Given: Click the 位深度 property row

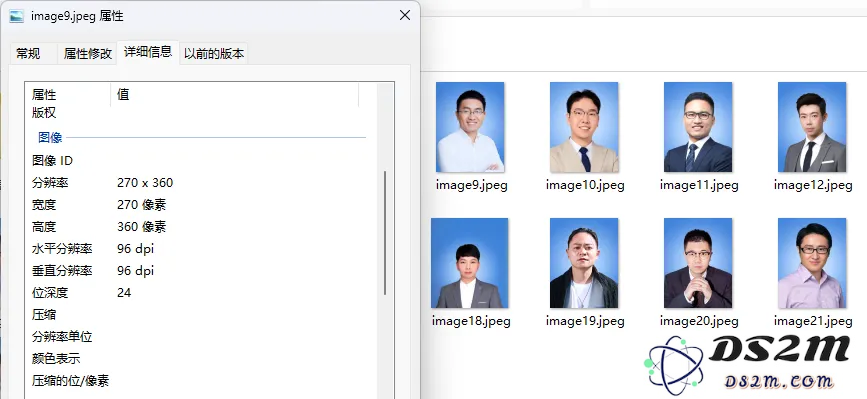Looking at the screenshot, I should point(202,292).
